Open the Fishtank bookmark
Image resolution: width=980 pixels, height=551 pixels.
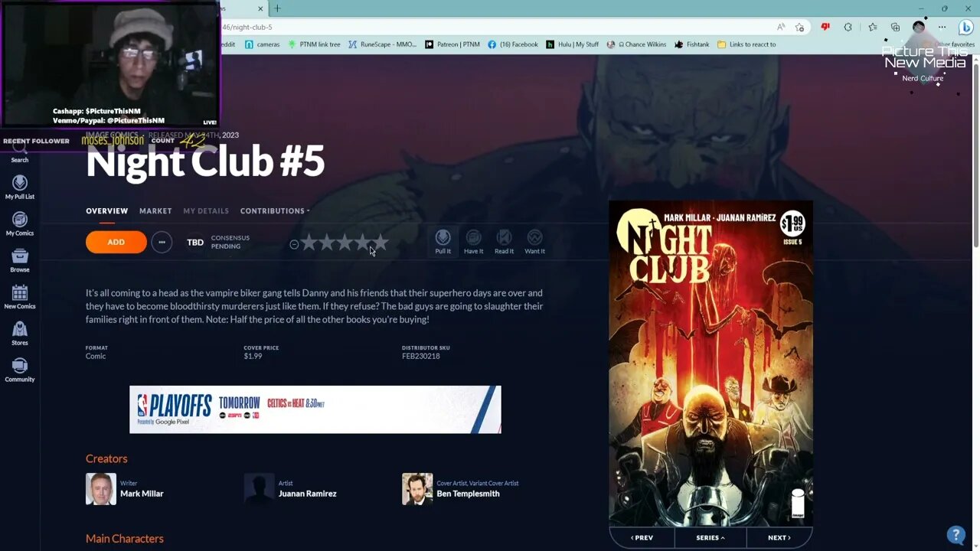[691, 44]
